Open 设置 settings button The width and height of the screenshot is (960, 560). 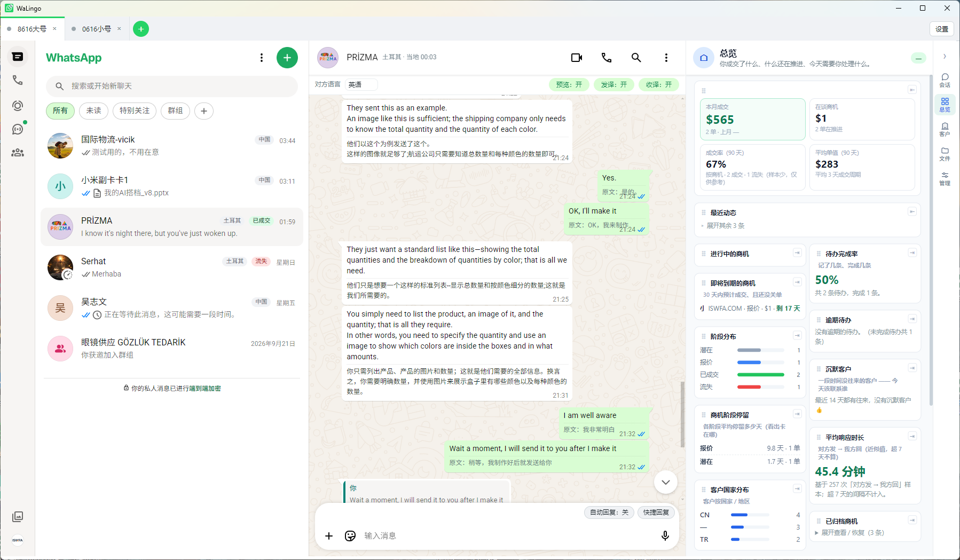pyautogui.click(x=942, y=29)
